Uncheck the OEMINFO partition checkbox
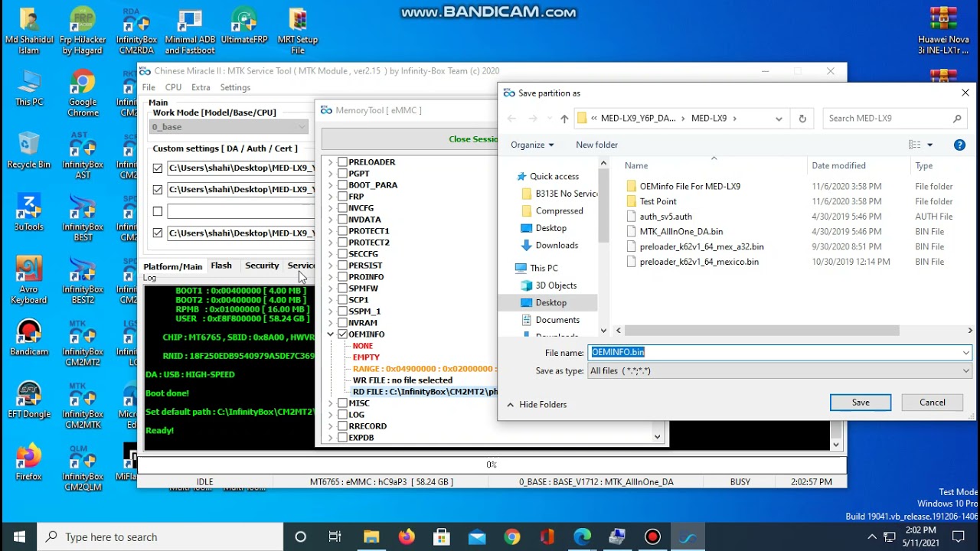The image size is (980, 551). point(342,334)
